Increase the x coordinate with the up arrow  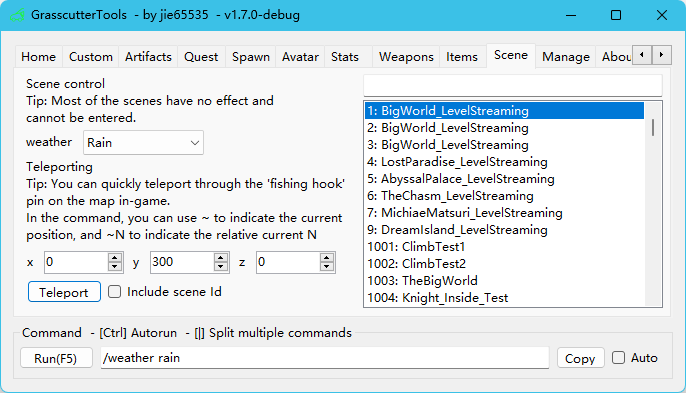[x=115, y=258]
